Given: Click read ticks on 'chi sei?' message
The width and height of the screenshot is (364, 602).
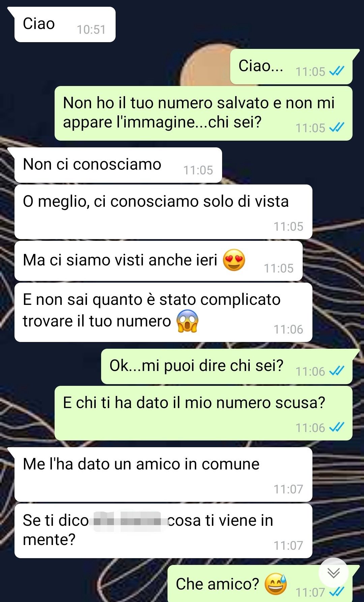Looking at the screenshot, I should pyautogui.click(x=337, y=127).
